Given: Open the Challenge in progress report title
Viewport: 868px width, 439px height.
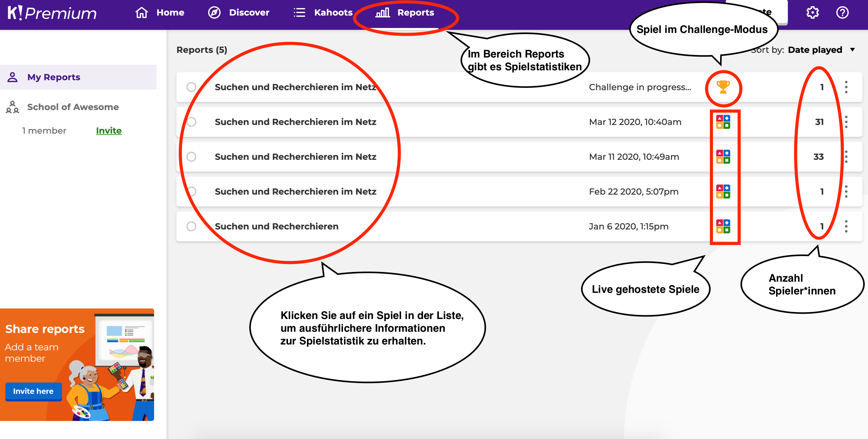Looking at the screenshot, I should (x=295, y=87).
